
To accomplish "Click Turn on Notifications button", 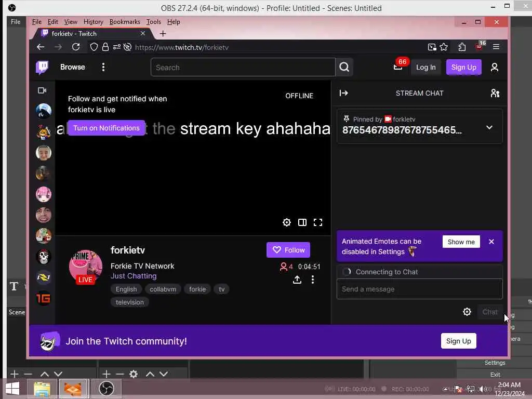I will tap(107, 128).
